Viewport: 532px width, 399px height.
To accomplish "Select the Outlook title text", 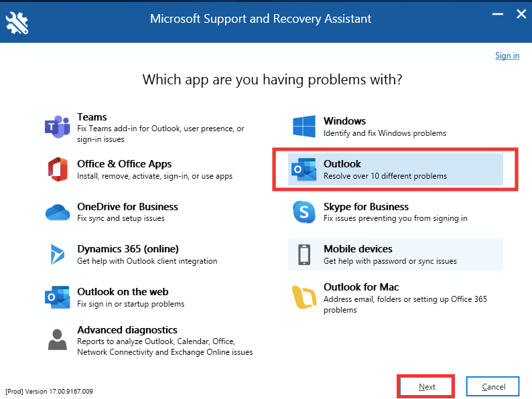I will tap(342, 164).
